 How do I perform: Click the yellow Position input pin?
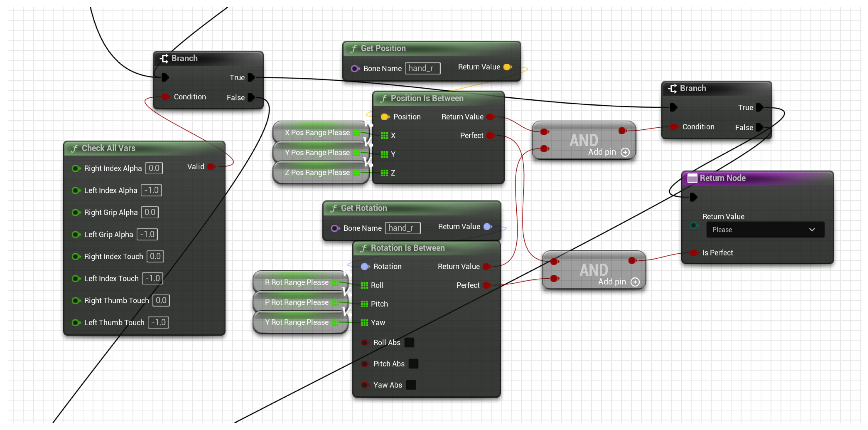point(384,117)
